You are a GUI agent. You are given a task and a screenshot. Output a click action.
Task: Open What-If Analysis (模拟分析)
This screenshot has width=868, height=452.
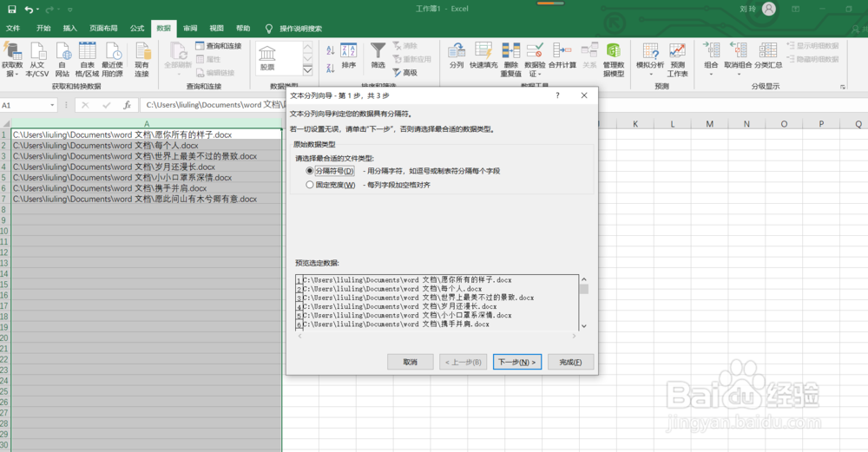tap(650, 59)
